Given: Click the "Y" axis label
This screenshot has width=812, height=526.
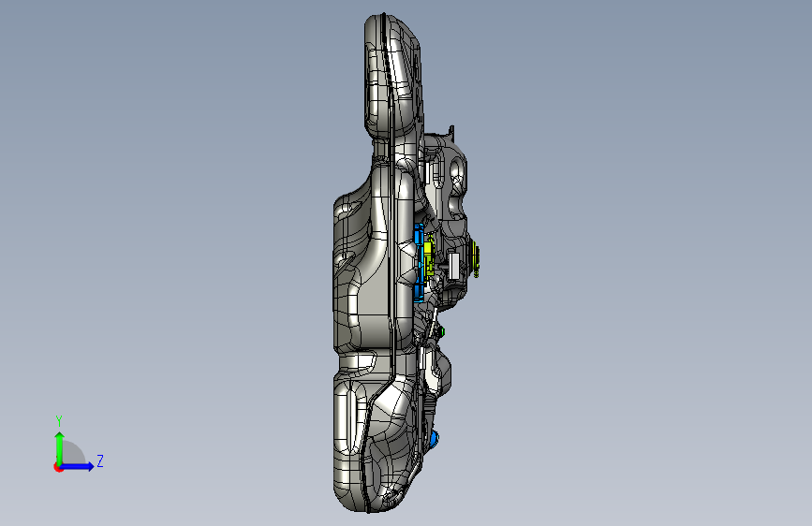Looking at the screenshot, I should click(59, 421).
